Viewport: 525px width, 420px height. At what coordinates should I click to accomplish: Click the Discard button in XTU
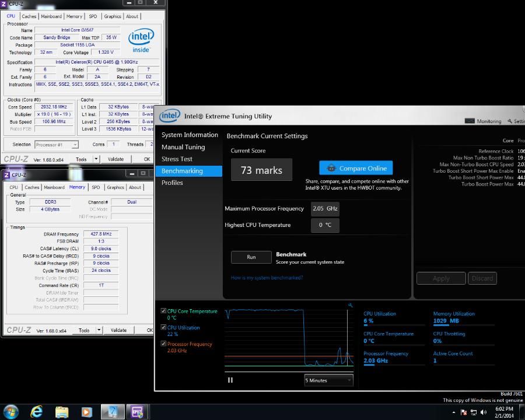pyautogui.click(x=482, y=278)
